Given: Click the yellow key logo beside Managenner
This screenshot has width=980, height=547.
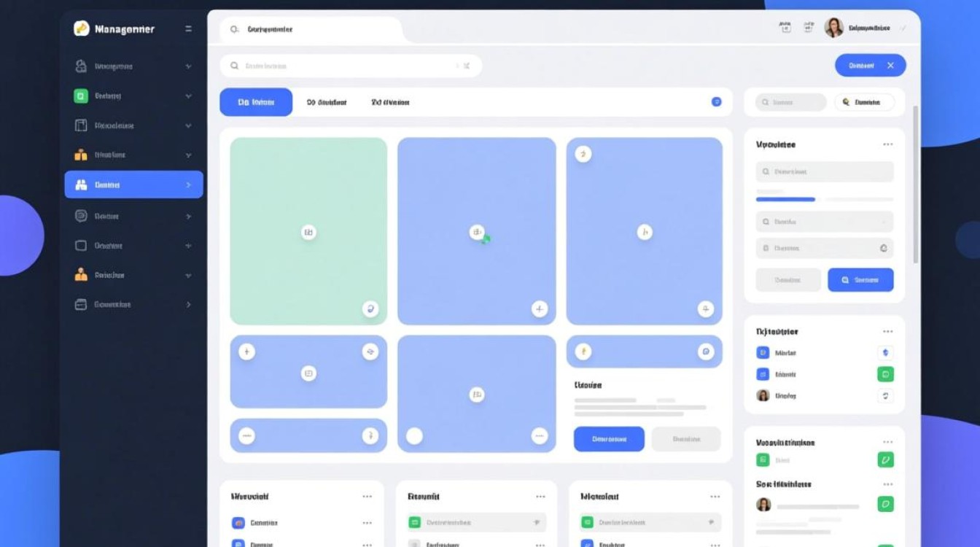Looking at the screenshot, I should [x=81, y=28].
